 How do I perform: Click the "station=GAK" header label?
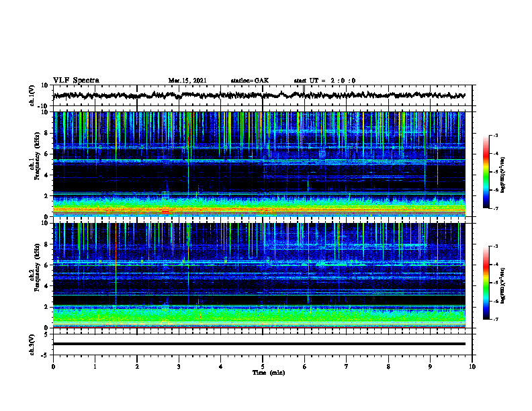click(x=250, y=81)
